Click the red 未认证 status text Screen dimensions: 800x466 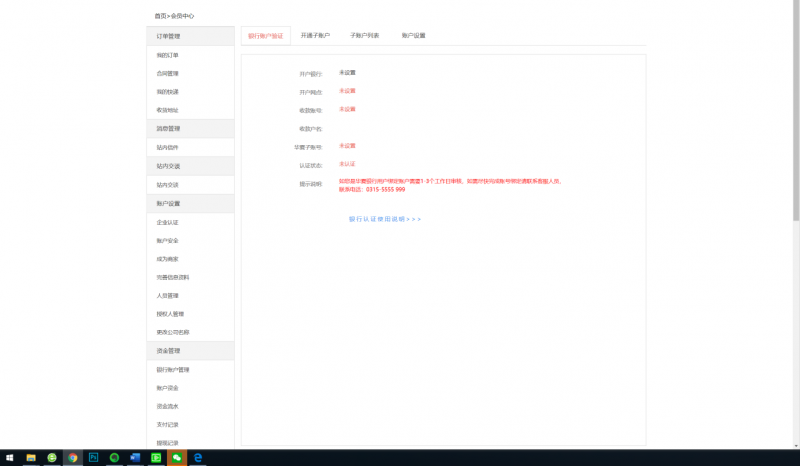click(x=347, y=164)
